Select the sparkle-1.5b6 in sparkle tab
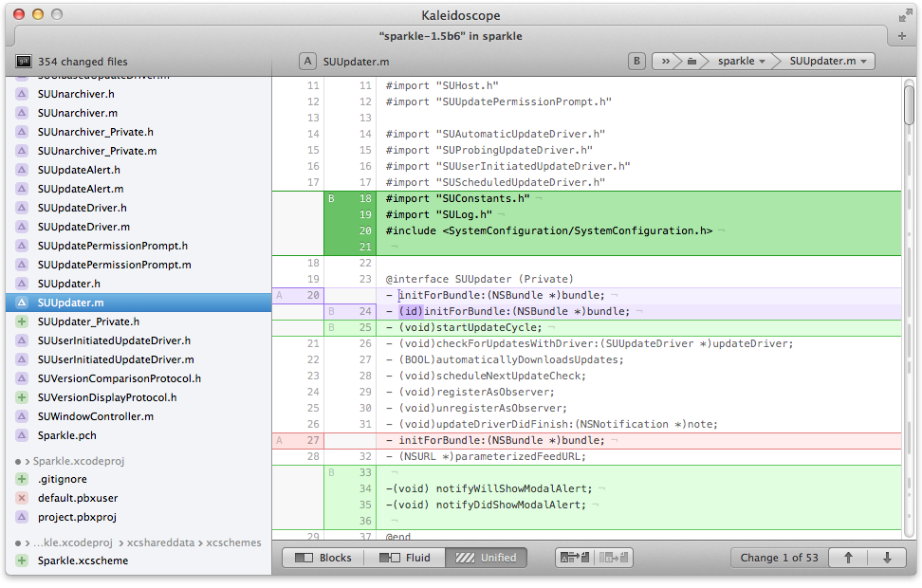The image size is (922, 588). click(x=451, y=36)
